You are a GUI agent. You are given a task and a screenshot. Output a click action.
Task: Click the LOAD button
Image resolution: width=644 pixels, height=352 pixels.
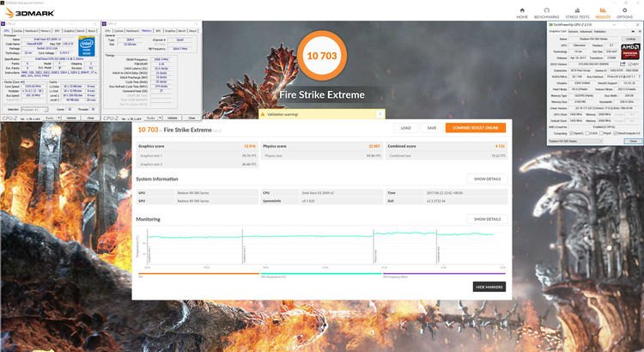click(406, 128)
